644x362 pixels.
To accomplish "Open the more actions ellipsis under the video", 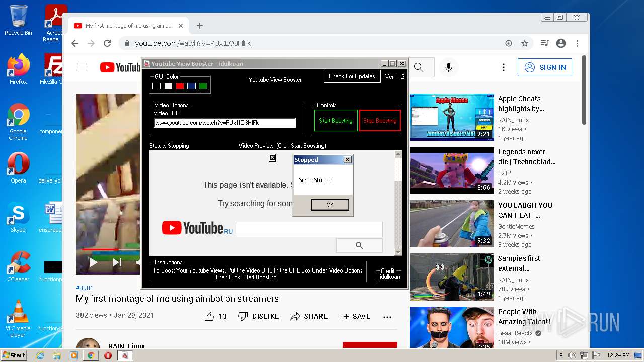I will pos(387,317).
